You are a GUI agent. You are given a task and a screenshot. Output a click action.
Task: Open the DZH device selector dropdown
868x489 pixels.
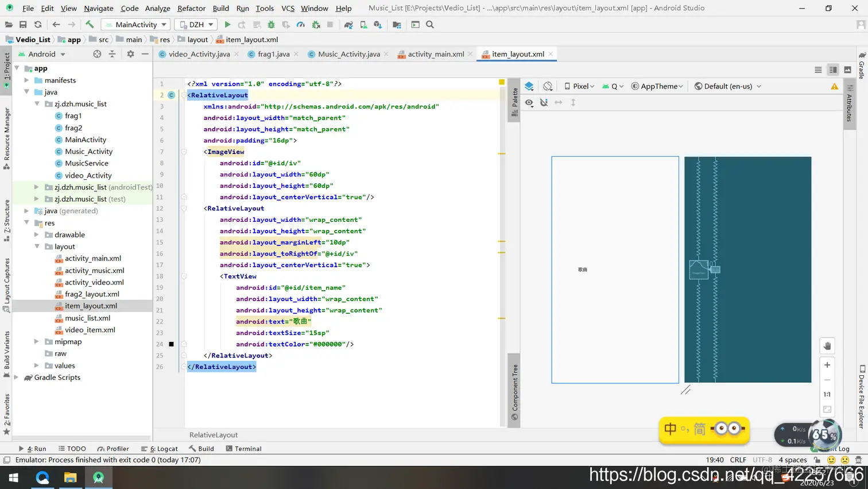pos(196,25)
